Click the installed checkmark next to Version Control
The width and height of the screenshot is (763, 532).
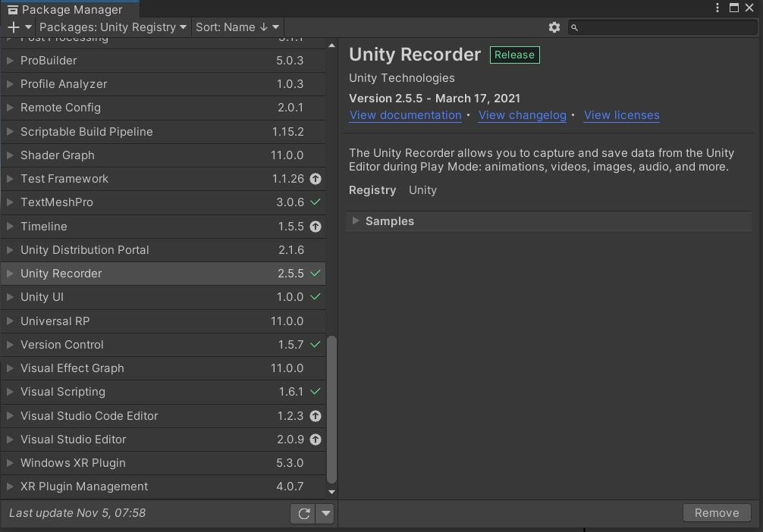point(316,344)
